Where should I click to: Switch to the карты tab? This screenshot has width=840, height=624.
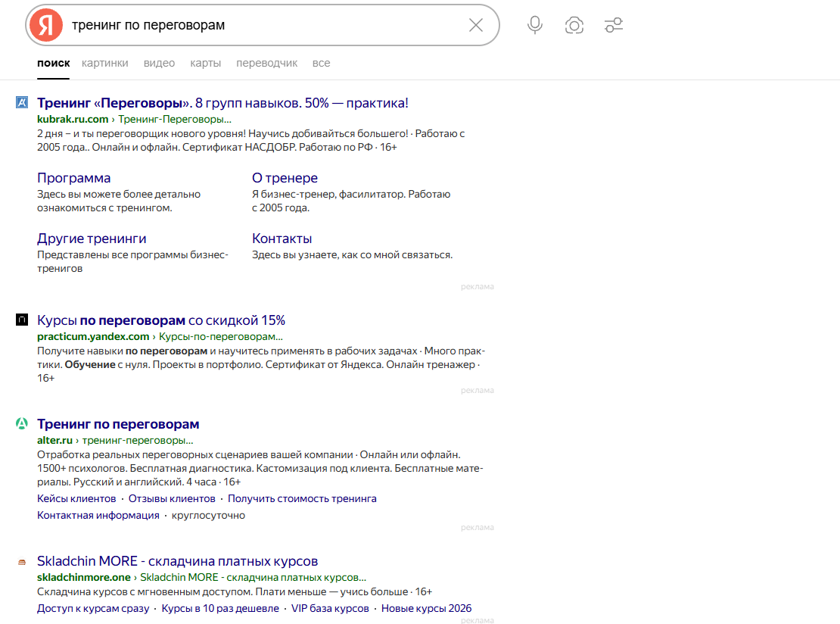(x=205, y=64)
